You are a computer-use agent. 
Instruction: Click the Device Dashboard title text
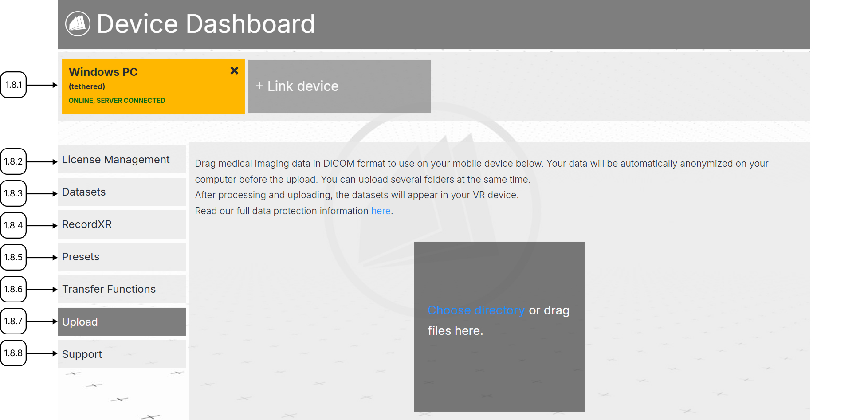pyautogui.click(x=205, y=24)
